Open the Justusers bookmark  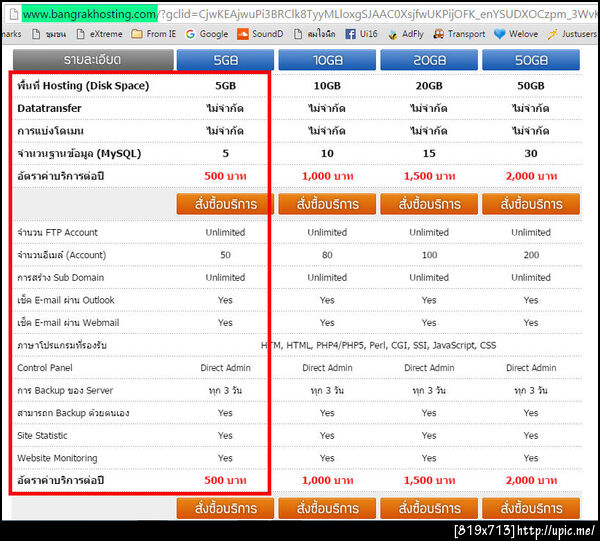click(x=572, y=34)
